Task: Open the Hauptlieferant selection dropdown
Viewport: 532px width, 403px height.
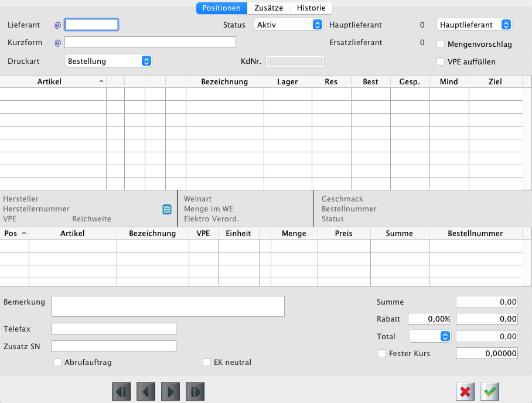Action: [475, 25]
